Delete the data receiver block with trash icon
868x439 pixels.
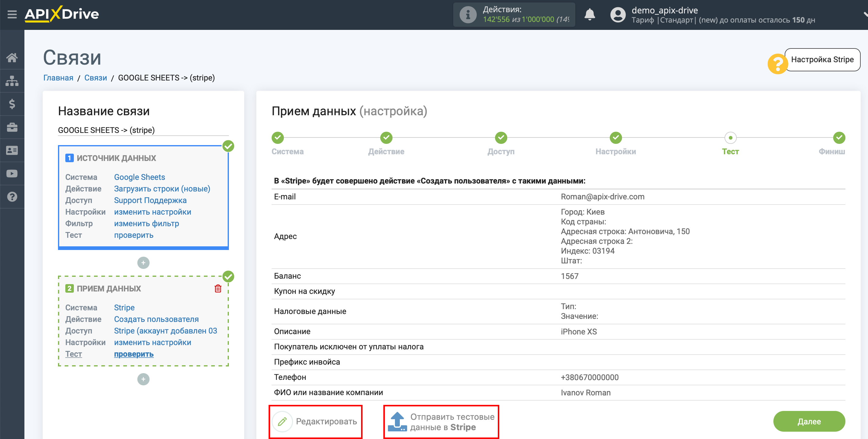point(218,288)
